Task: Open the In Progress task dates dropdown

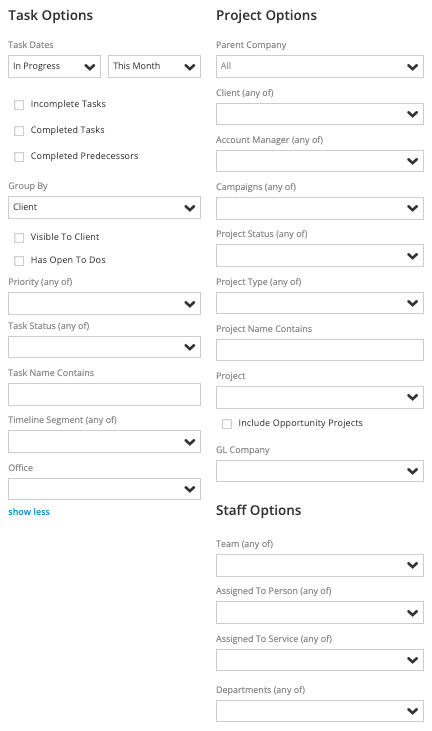Action: click(x=55, y=66)
